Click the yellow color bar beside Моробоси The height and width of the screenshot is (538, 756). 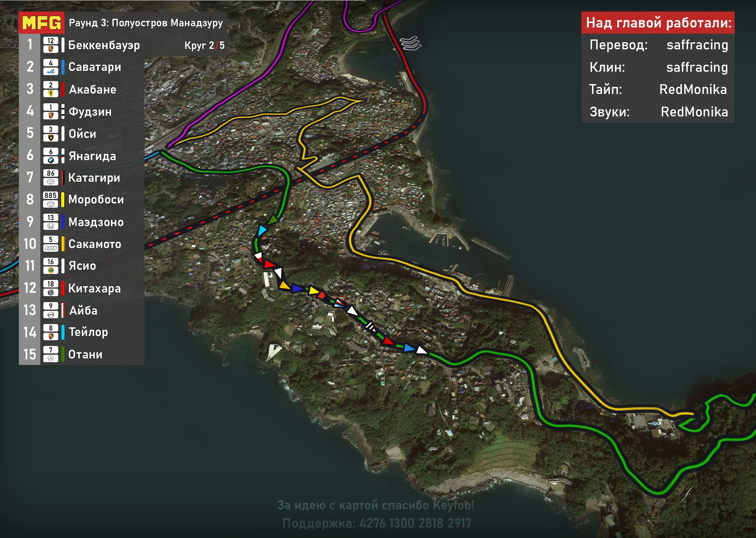pos(63,200)
